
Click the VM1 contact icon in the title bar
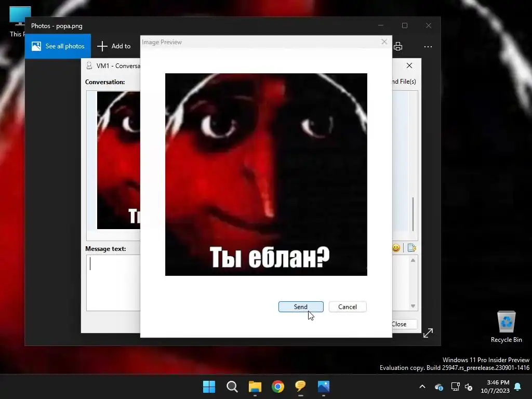[89, 65]
